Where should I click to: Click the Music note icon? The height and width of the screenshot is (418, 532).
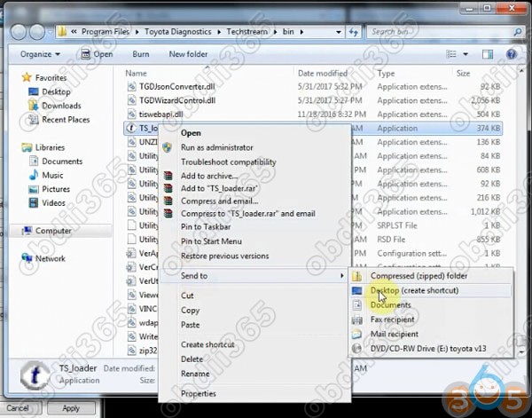tap(34, 175)
